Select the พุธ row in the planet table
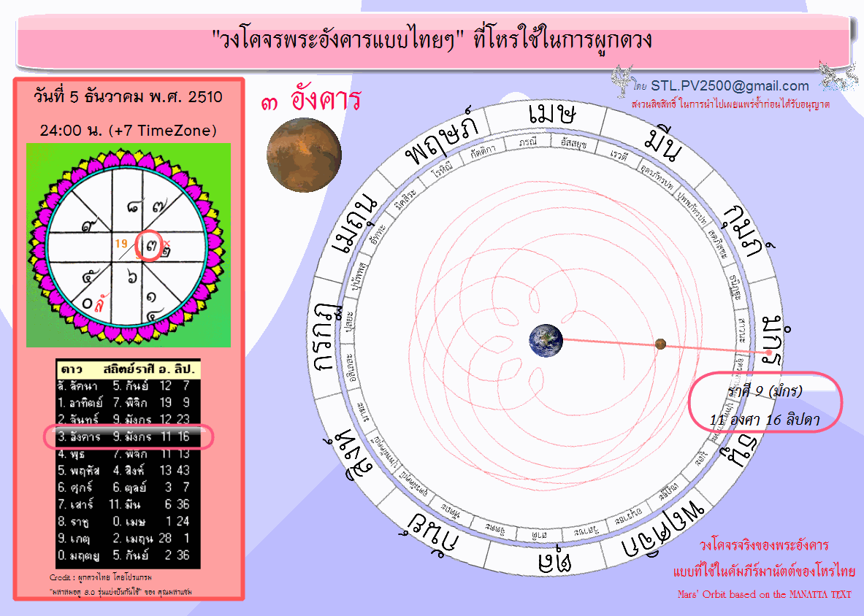Image resolution: width=864 pixels, height=616 pixels. 128,454
